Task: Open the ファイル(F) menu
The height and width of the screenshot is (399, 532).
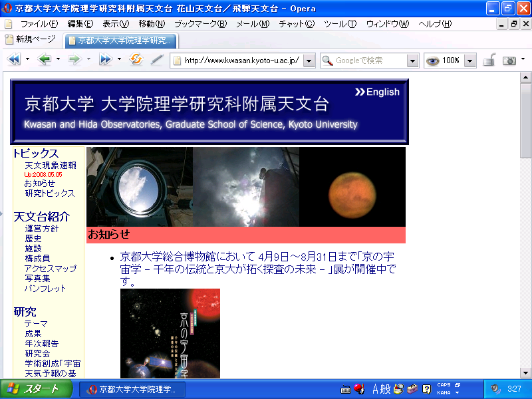Action: pyautogui.click(x=39, y=24)
